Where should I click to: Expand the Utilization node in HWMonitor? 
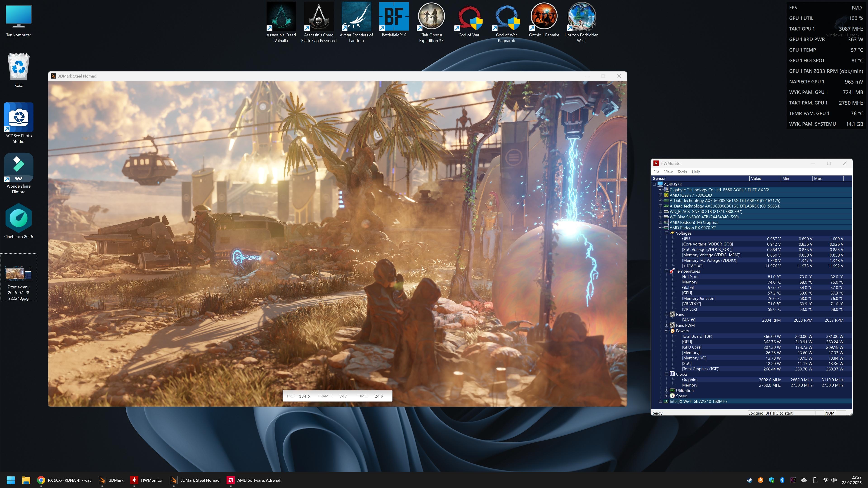click(666, 390)
